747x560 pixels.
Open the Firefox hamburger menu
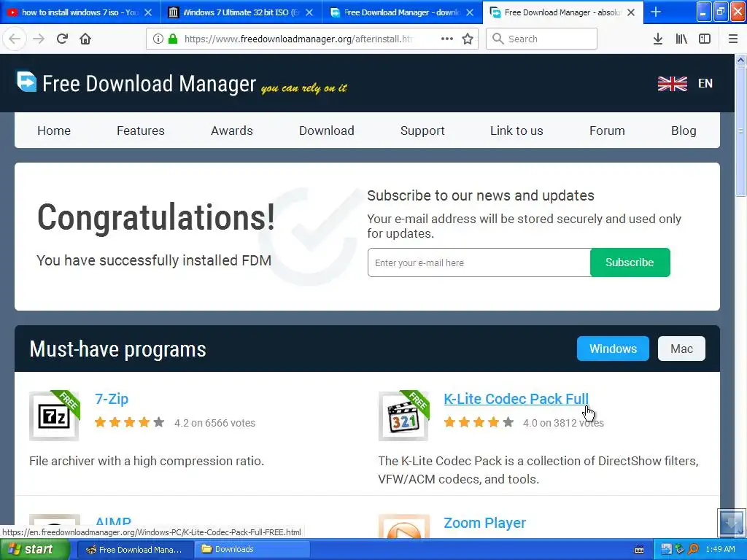click(x=732, y=39)
